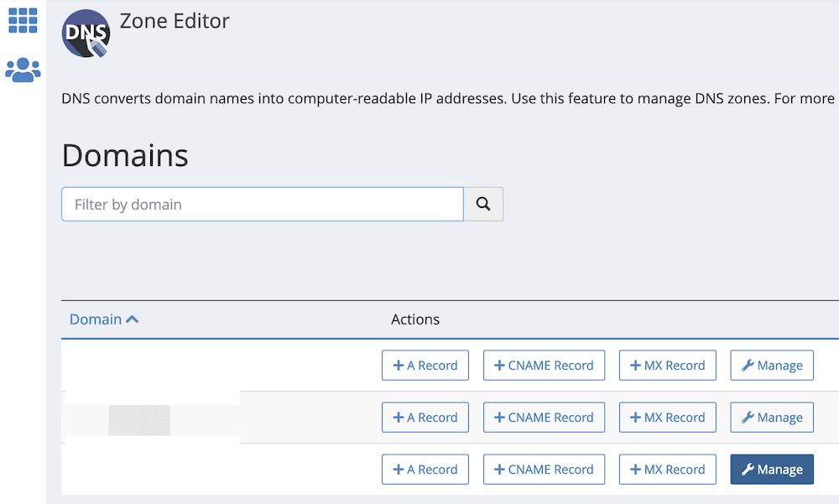Screen dimensions: 839x504
Task: Click the magnifier search button
Action: (483, 204)
